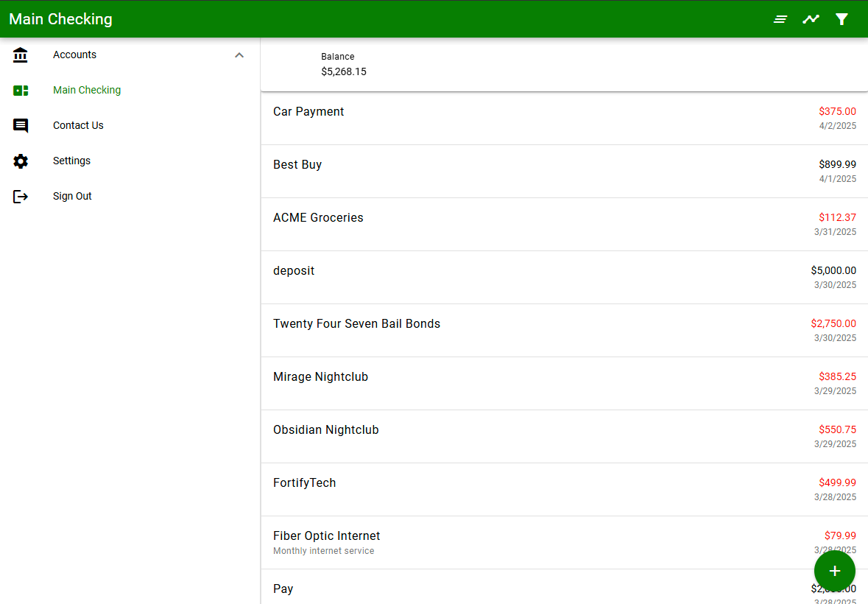This screenshot has width=868, height=604.
Task: Open Settings from the navigation panel
Action: point(71,161)
